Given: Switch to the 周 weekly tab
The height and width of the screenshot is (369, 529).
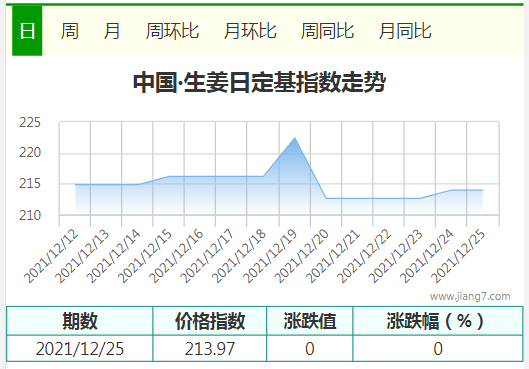Looking at the screenshot, I should 69,31.
